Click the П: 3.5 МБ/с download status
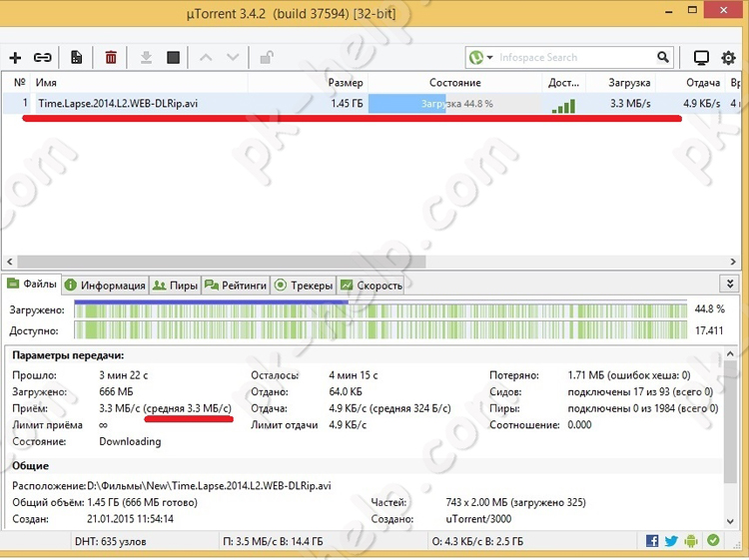The image size is (749, 560). (273, 541)
